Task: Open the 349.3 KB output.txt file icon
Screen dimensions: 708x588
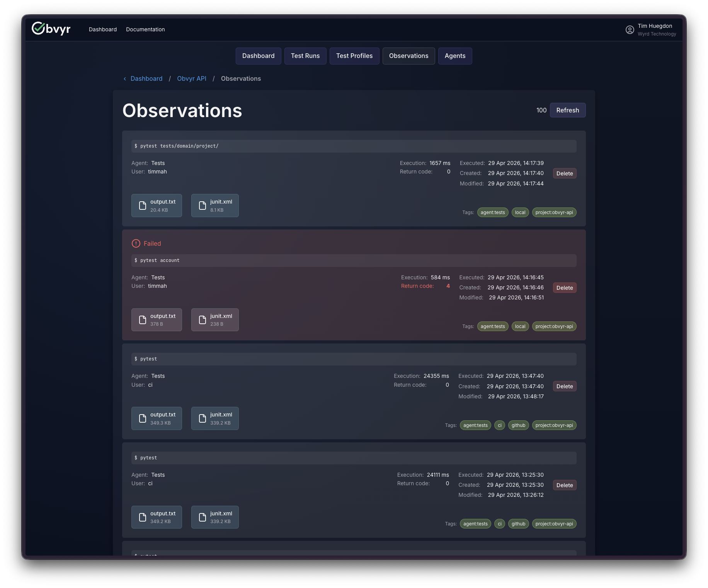Action: [x=143, y=418]
